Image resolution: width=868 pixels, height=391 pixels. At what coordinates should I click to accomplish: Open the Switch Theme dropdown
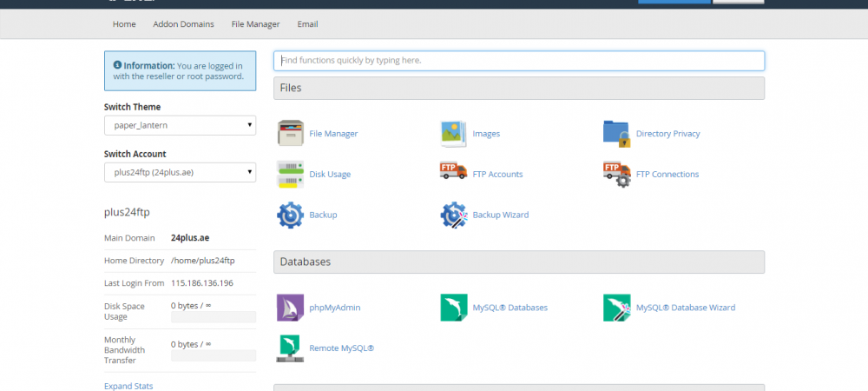[x=180, y=126]
